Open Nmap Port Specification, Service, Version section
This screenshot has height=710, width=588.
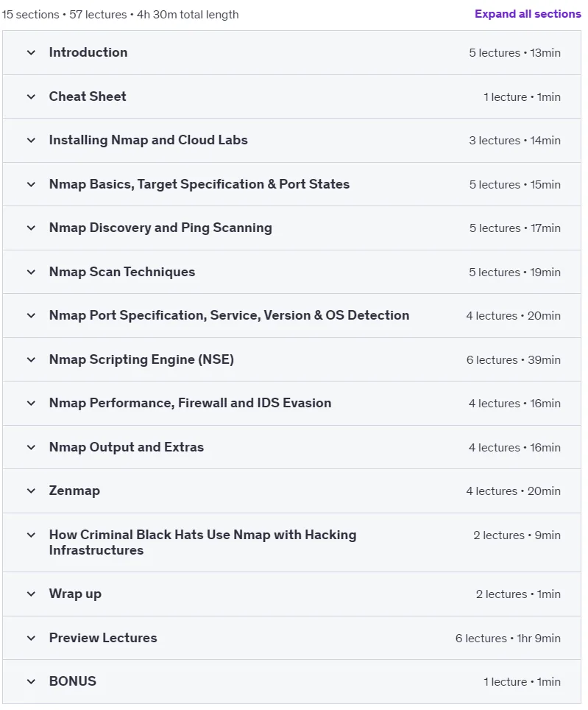(229, 315)
